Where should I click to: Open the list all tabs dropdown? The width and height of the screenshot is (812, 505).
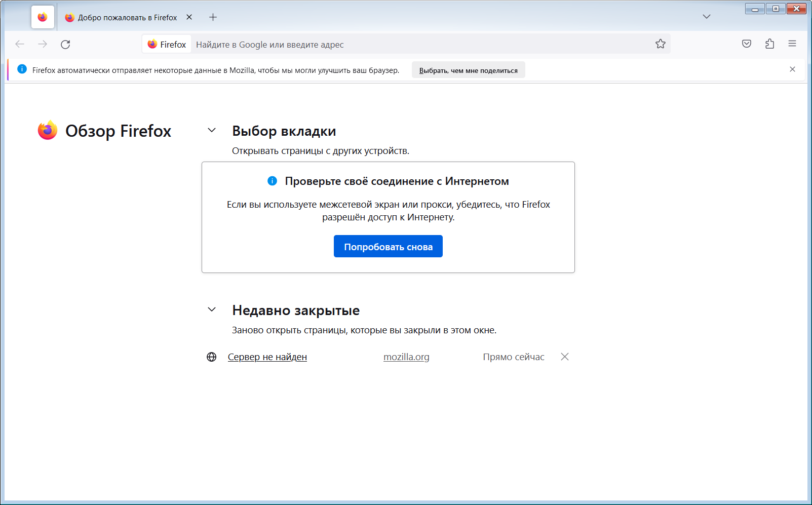pos(706,17)
